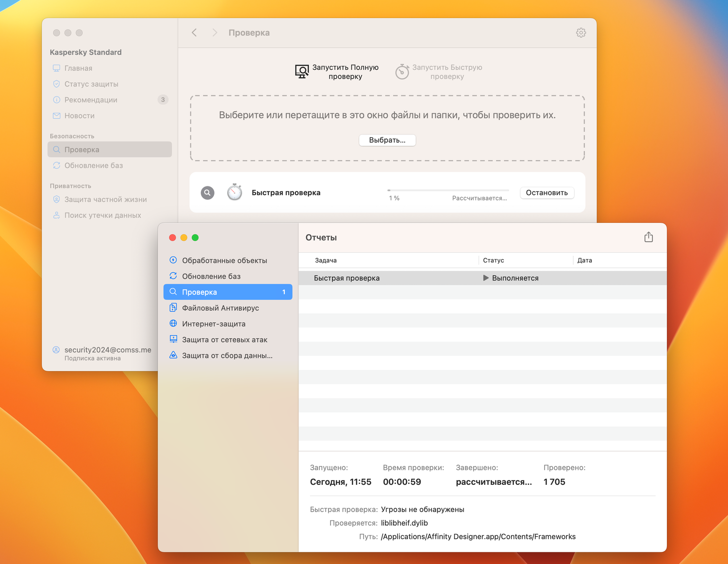Go back using the left chevron
Screen dimensions: 728x564
click(x=194, y=33)
